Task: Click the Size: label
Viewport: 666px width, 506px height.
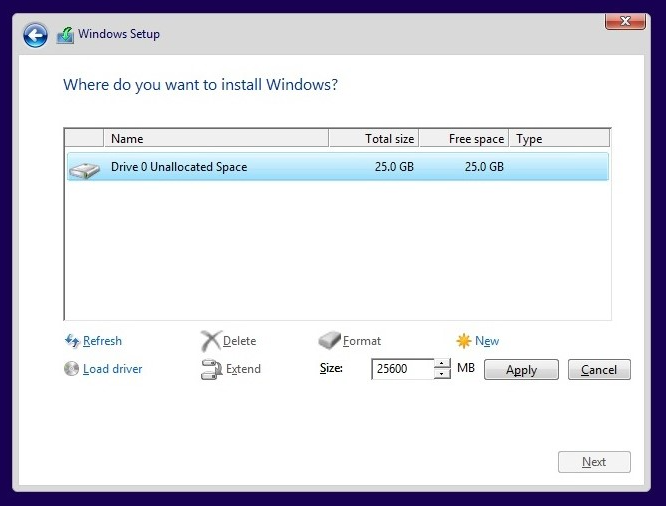Action: (331, 368)
